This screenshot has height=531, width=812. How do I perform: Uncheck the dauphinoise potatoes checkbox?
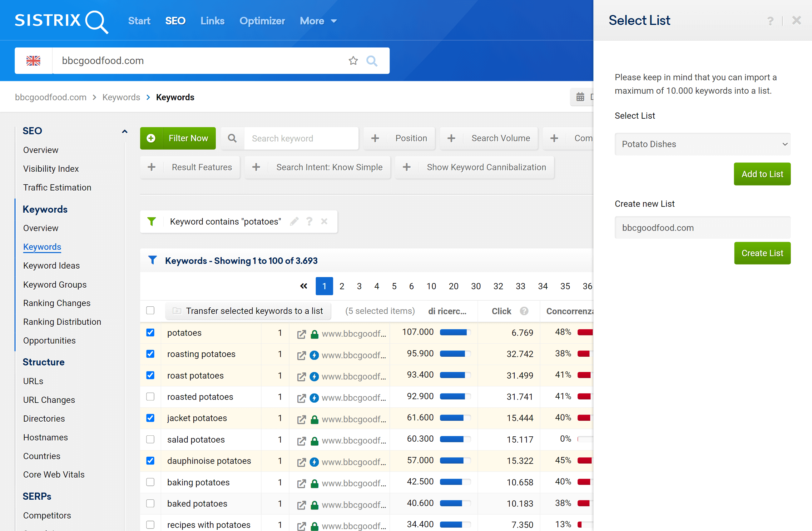[150, 460]
